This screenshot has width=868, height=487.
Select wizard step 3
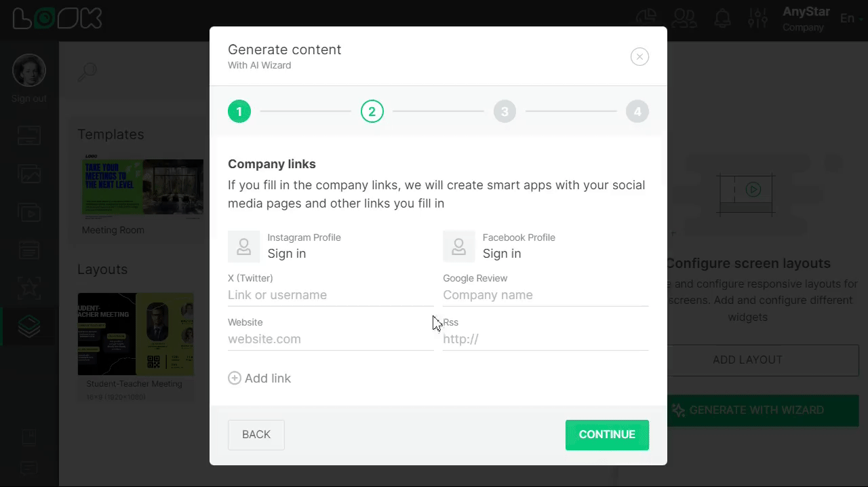[505, 111]
